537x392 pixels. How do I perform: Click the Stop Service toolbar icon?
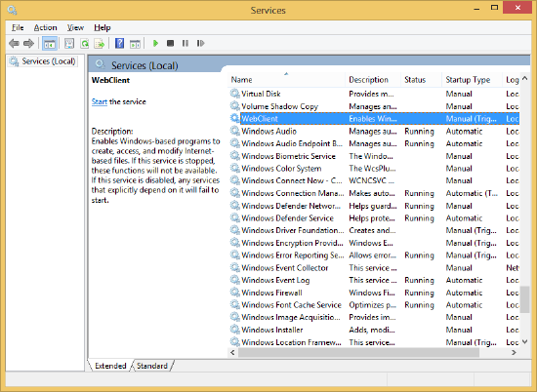click(170, 44)
